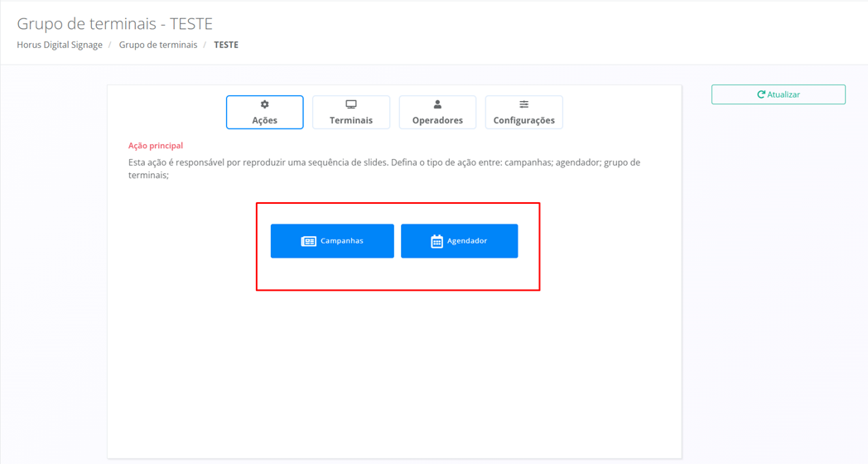
Task: Switch to the Operadores tab
Action: pyautogui.click(x=437, y=120)
